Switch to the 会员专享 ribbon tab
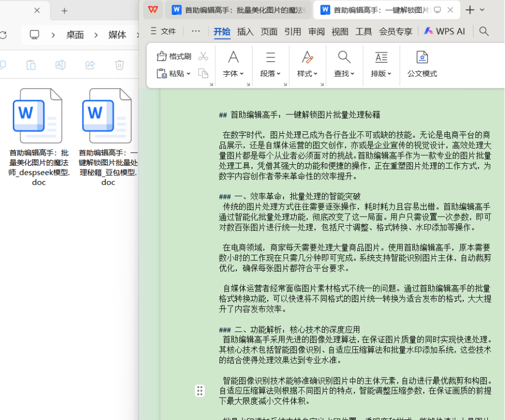Screen dimensions: 505x420 click(x=396, y=32)
